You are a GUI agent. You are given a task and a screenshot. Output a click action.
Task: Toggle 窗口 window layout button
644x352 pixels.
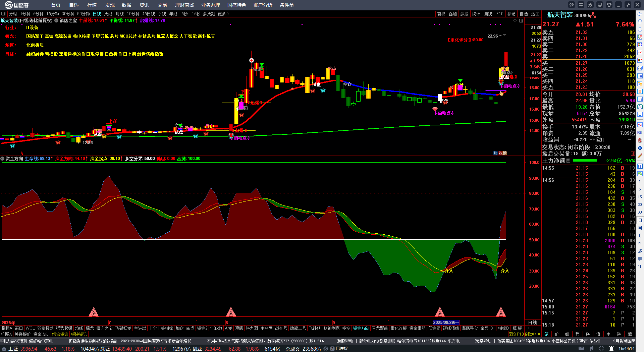coord(19,328)
